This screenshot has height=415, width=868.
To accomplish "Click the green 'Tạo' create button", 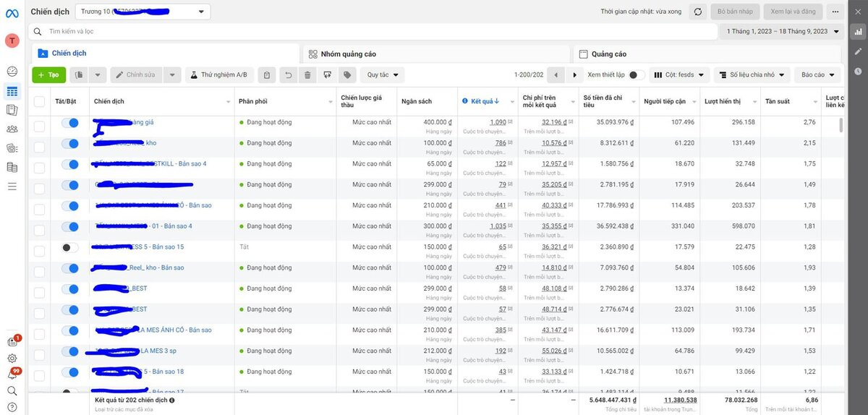I will click(49, 74).
